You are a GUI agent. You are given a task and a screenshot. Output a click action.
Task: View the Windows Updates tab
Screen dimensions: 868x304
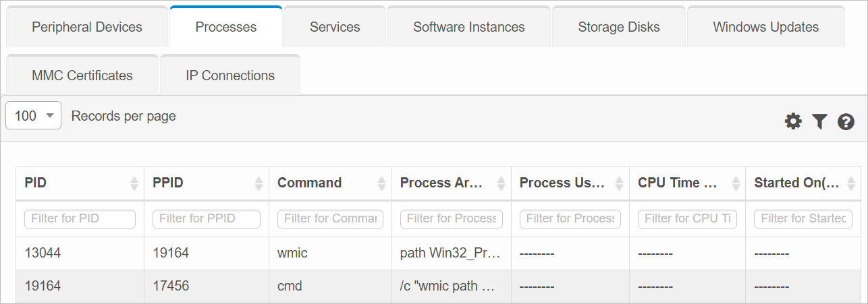tap(765, 28)
